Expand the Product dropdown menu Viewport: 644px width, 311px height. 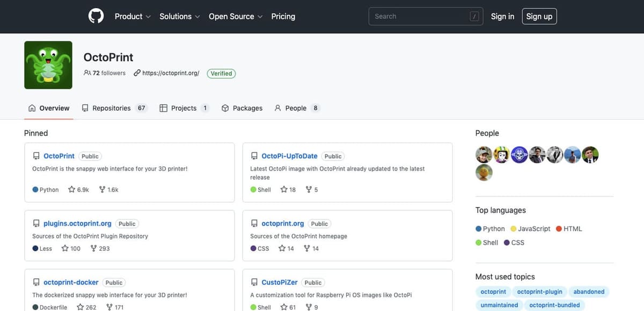click(133, 17)
